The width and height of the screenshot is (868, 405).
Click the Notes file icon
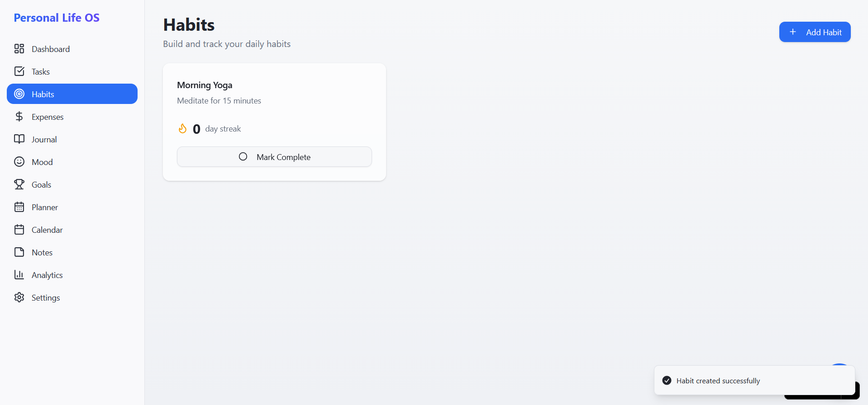pos(19,252)
